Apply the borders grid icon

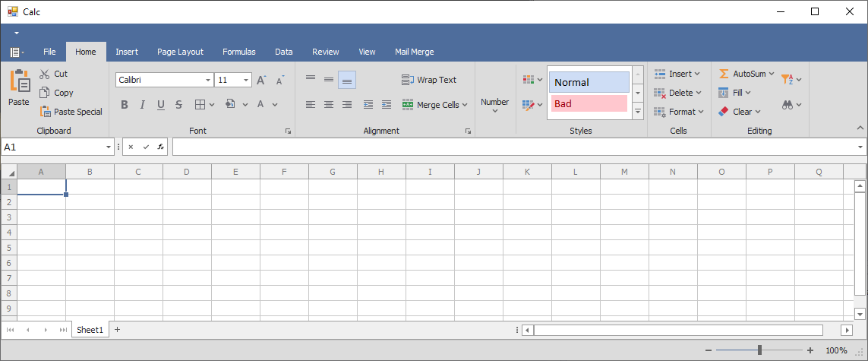click(x=200, y=105)
